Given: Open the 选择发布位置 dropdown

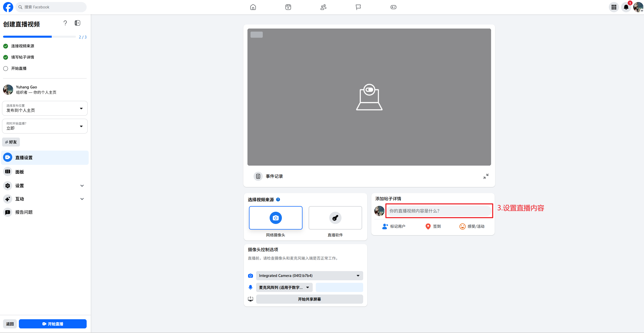Looking at the screenshot, I should (45, 108).
